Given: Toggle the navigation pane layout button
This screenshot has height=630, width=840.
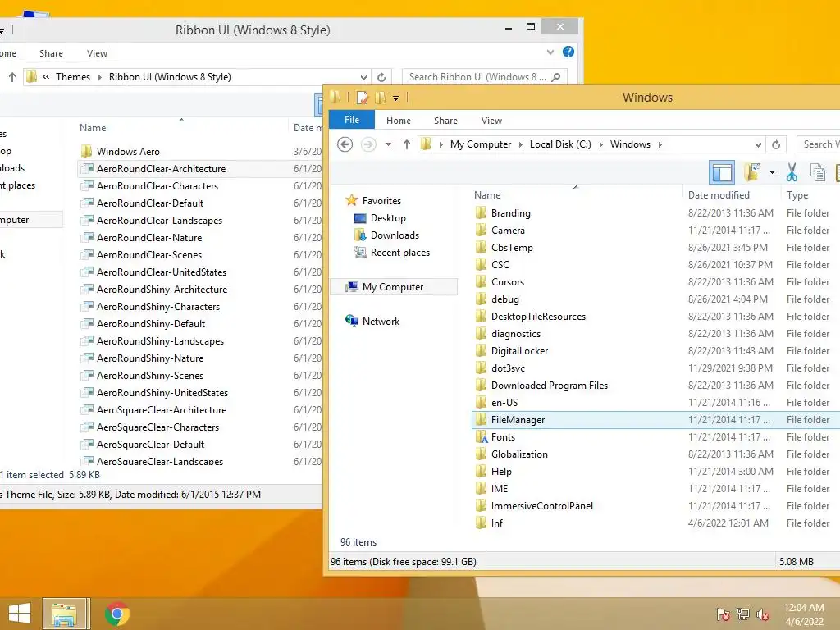Looking at the screenshot, I should tap(721, 172).
